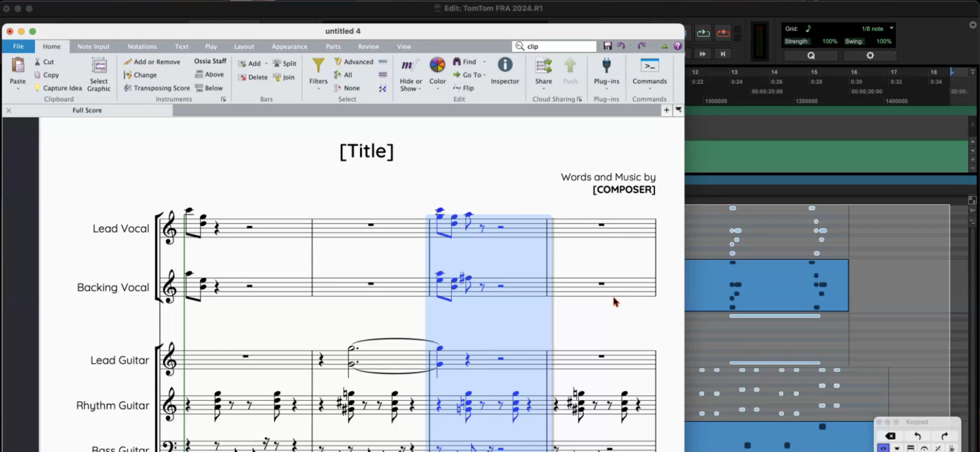Image resolution: width=980 pixels, height=452 pixels.
Task: Enable loop record mode
Action: coord(723,33)
